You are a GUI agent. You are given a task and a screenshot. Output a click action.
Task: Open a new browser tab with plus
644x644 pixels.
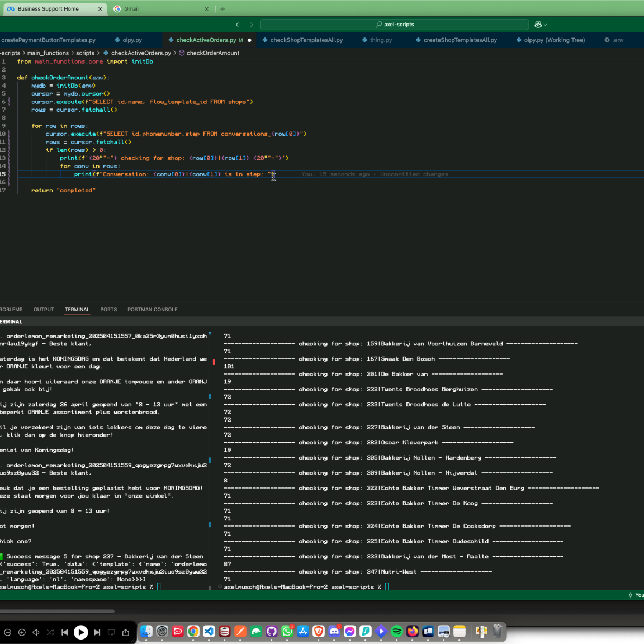click(222, 9)
